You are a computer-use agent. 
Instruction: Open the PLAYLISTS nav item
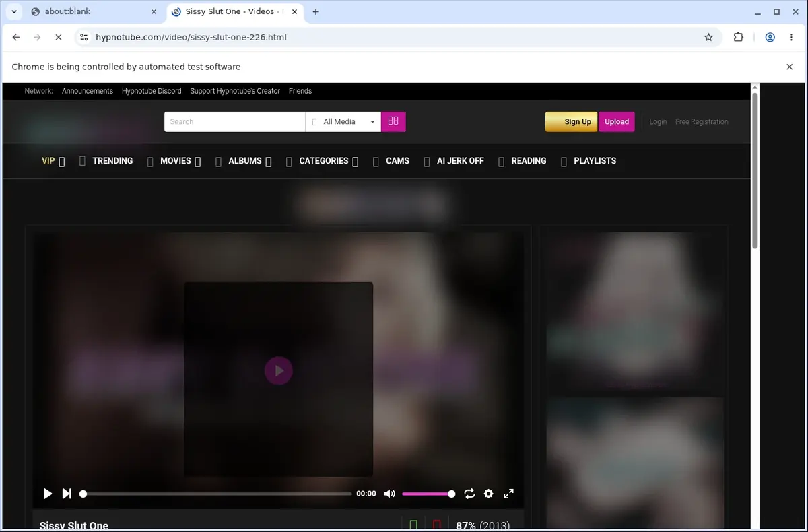tap(595, 161)
